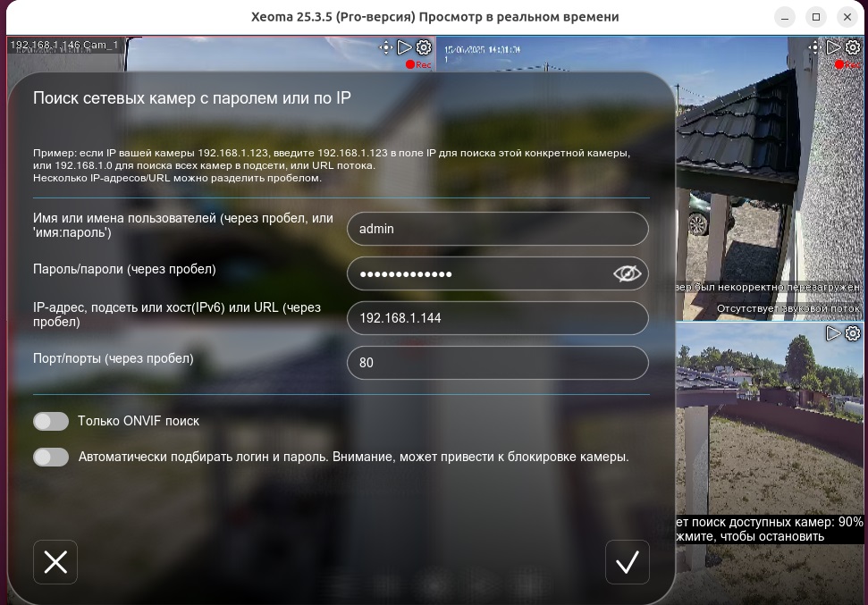Click PTZ up arrow on top-right camera
The image size is (868, 605).
pos(813,43)
